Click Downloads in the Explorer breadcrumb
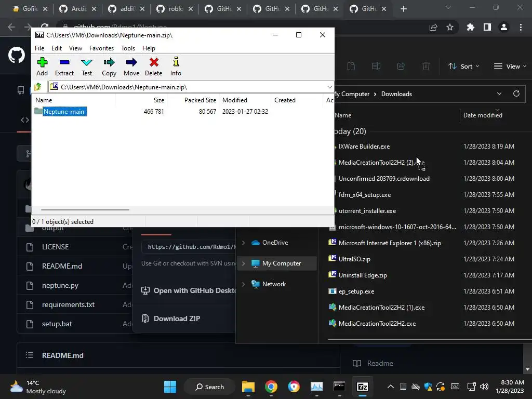Image resolution: width=532 pixels, height=399 pixels. (396, 94)
